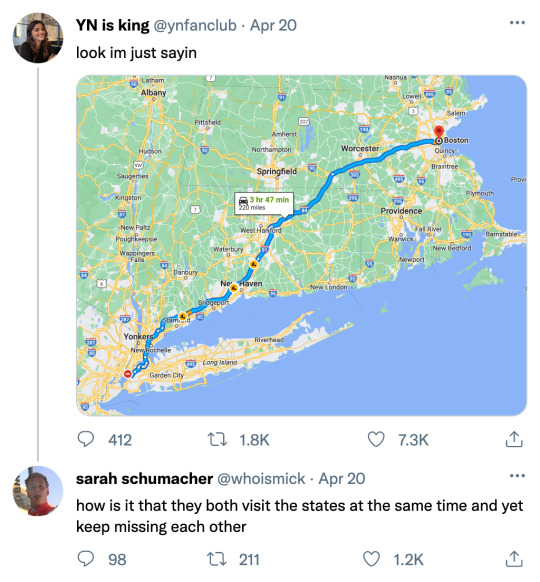540x582 pixels.
Task: Visit the @ynfanclub handle
Action: point(195,26)
